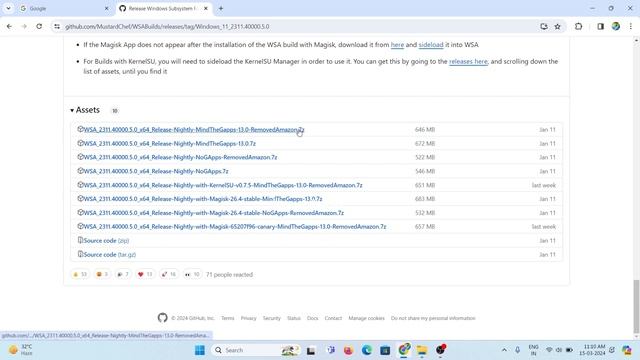Download Source code (zip)

click(x=106, y=241)
